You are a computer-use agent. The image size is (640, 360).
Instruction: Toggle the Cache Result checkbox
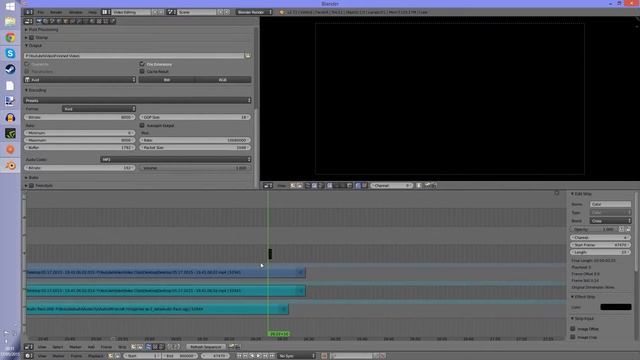tap(142, 71)
